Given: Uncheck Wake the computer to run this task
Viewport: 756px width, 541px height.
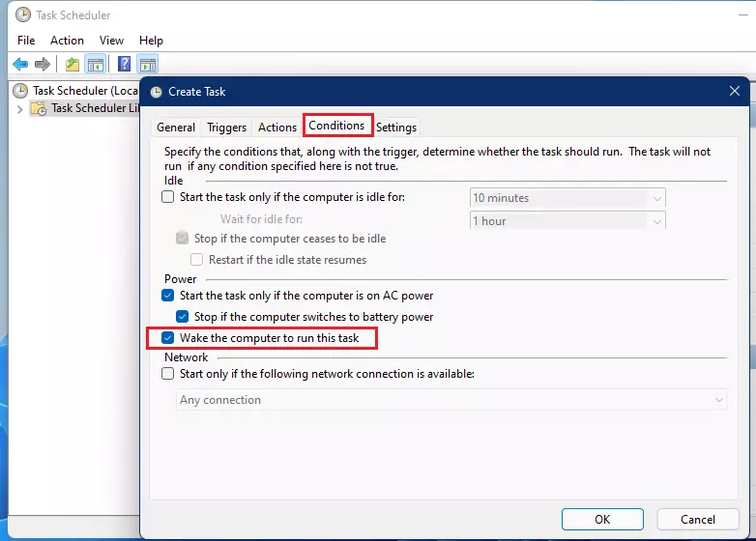Looking at the screenshot, I should [168, 338].
